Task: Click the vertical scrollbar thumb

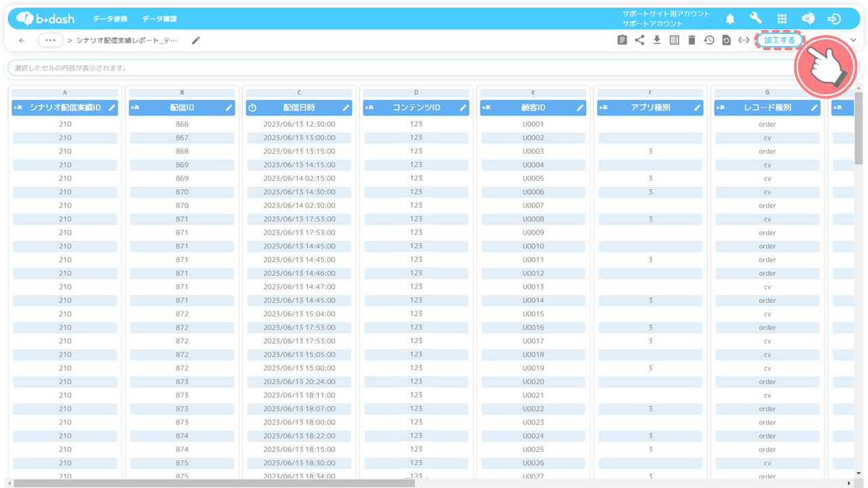Action: (859, 129)
